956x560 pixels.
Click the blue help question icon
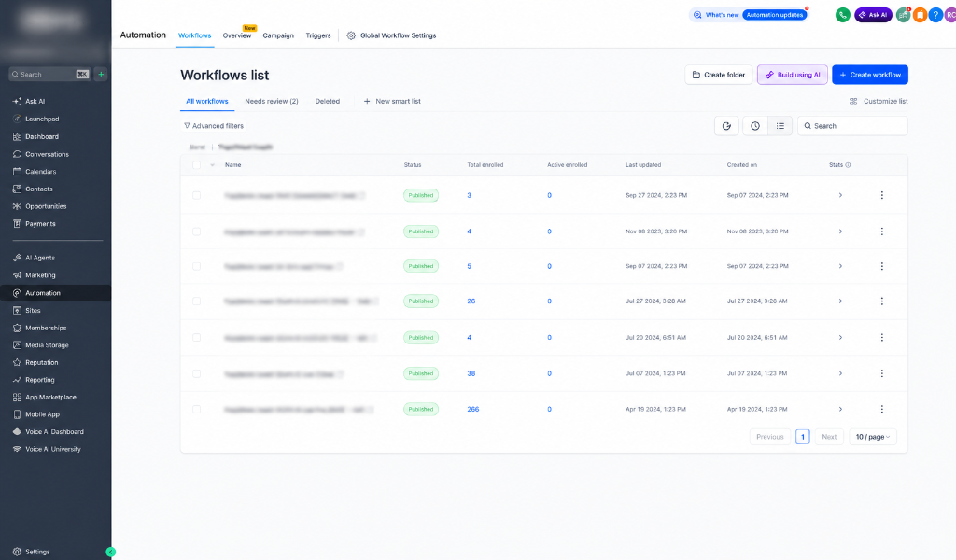coord(935,15)
